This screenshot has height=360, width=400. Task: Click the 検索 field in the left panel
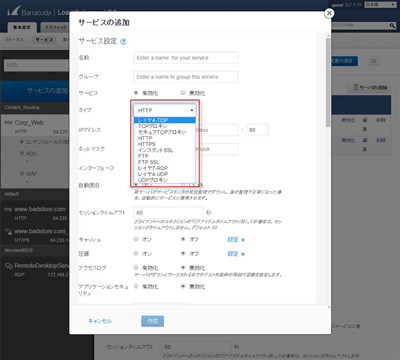(x=37, y=65)
